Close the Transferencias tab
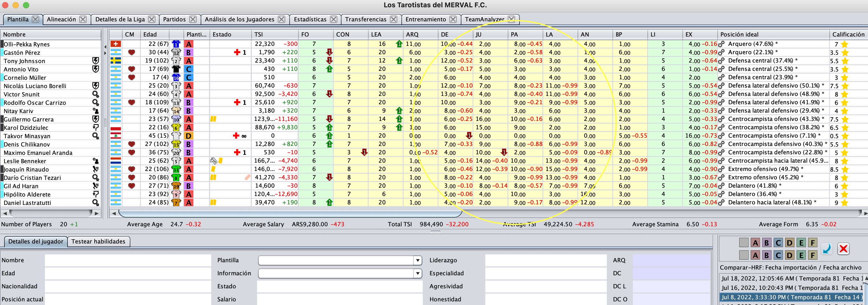 point(394,19)
